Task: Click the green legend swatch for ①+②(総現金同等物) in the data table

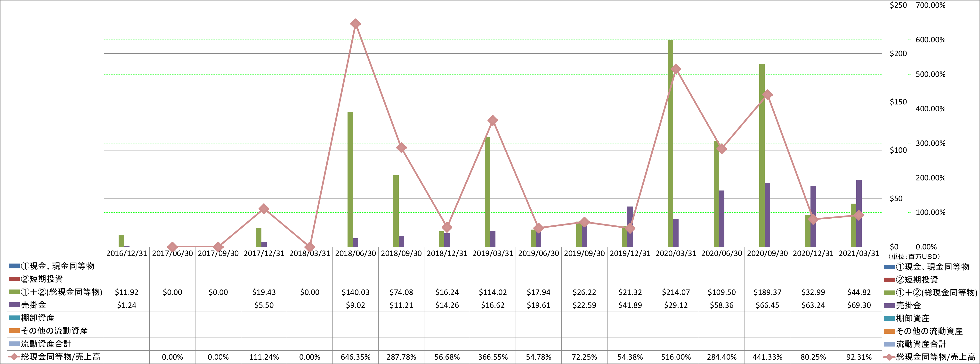Action: click(x=14, y=292)
